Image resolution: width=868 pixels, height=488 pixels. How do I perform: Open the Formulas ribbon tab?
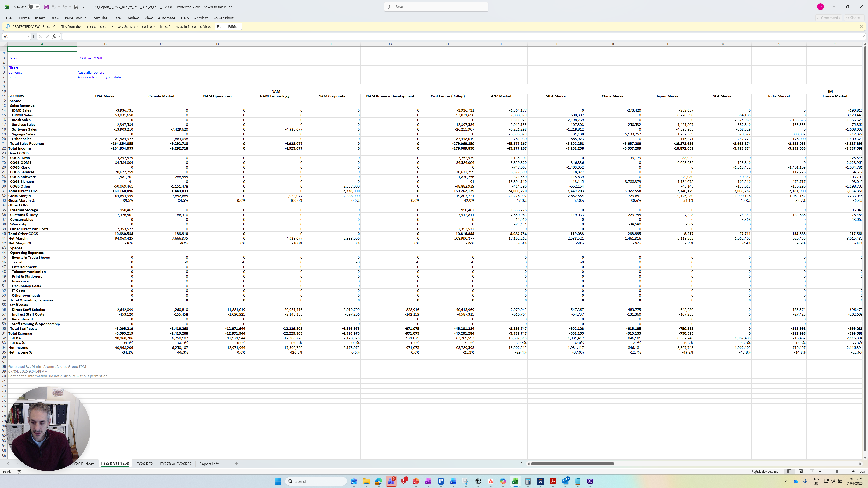tap(99, 18)
